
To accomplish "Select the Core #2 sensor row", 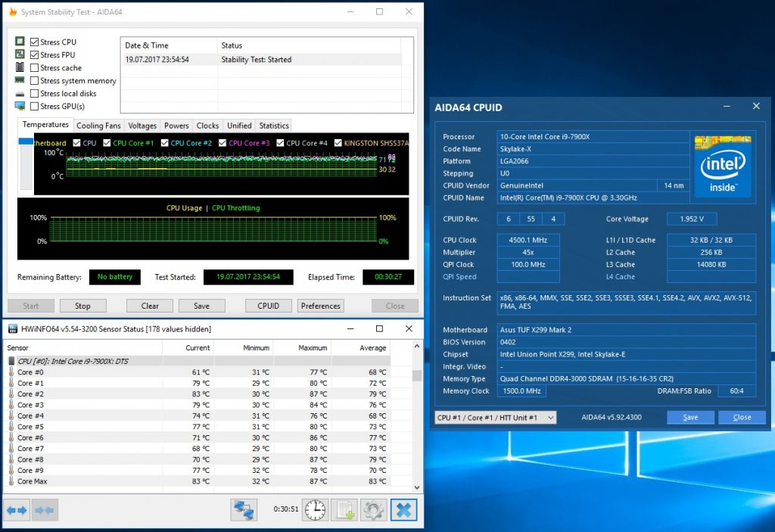I will [x=197, y=394].
